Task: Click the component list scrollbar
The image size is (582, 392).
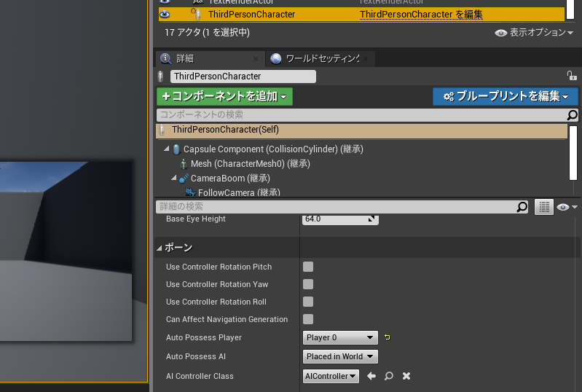Action: pos(573,153)
